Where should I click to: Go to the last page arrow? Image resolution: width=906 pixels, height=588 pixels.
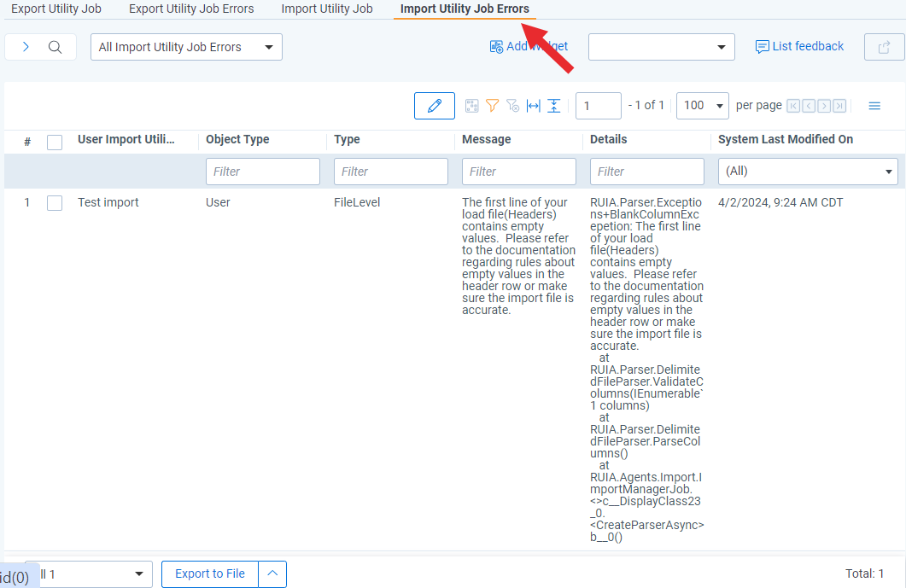(x=840, y=106)
